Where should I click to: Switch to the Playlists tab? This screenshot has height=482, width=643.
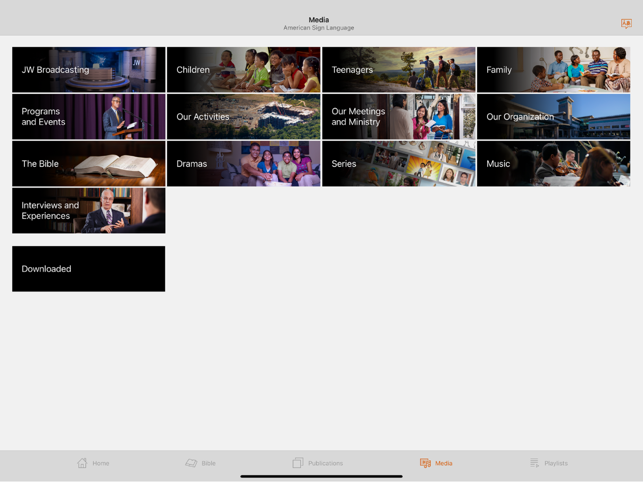coord(549,463)
